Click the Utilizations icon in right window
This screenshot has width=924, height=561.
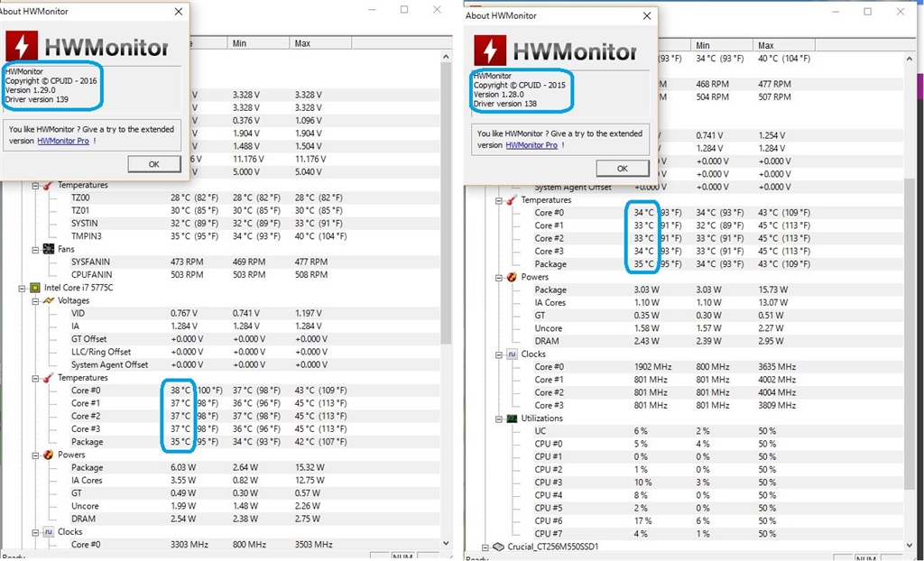(x=512, y=418)
